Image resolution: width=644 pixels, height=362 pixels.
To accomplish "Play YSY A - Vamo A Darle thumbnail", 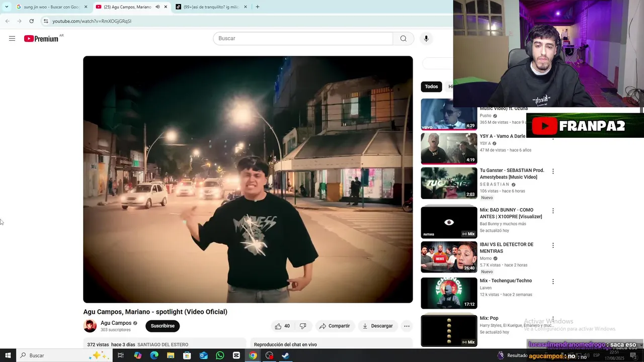I will (x=449, y=149).
